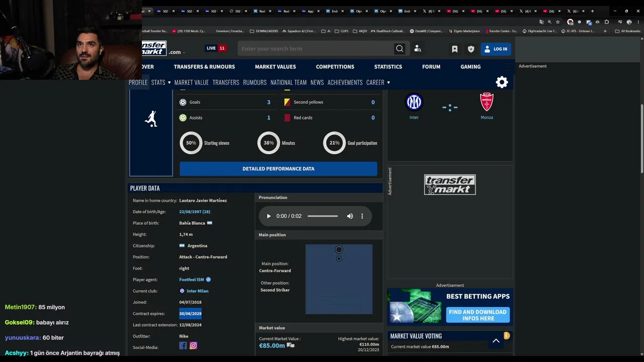Screen dimensions: 644x362
Task: Click the current market value €85.00m
Action: click(x=272, y=346)
